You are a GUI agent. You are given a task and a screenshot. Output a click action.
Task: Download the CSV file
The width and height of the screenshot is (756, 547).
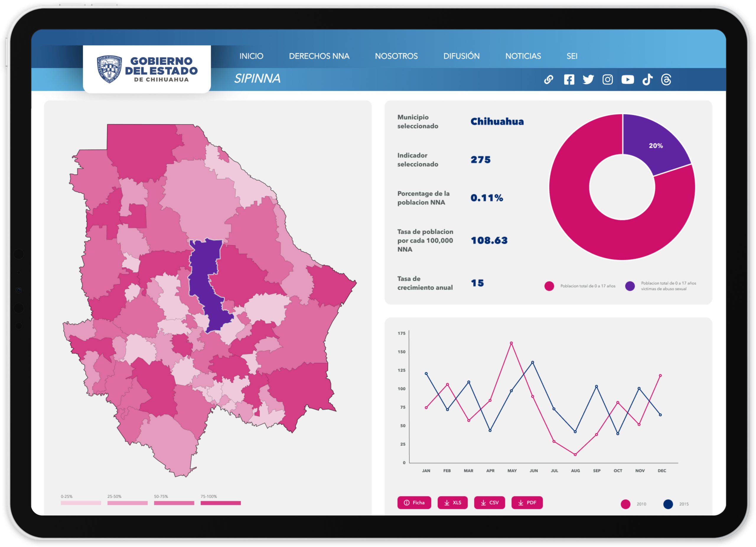[x=489, y=502]
